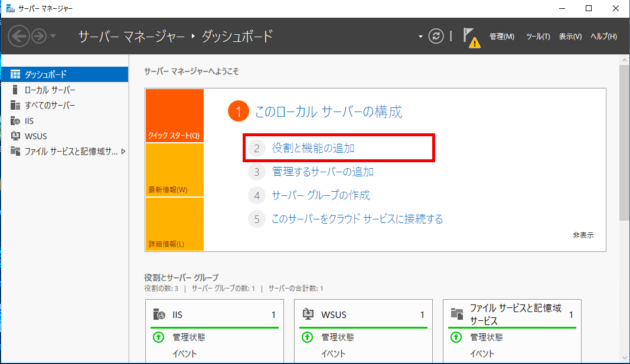Viewport: 630px width, 364px height.
Task: Click the WSUS sidebar icon
Action: [x=15, y=136]
